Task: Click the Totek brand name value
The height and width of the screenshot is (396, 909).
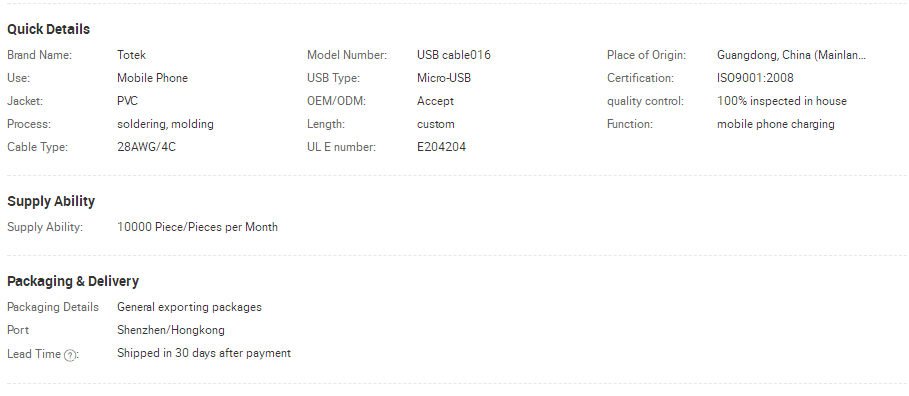Action: [131, 55]
